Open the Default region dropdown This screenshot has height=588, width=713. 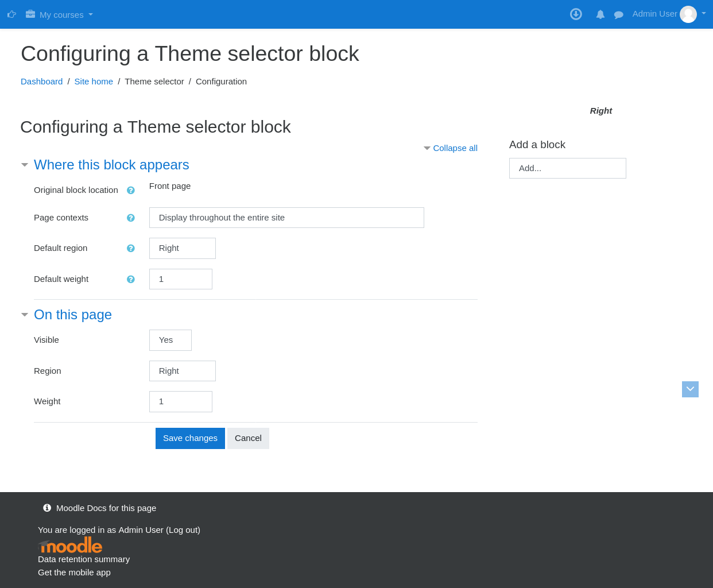coord(183,248)
